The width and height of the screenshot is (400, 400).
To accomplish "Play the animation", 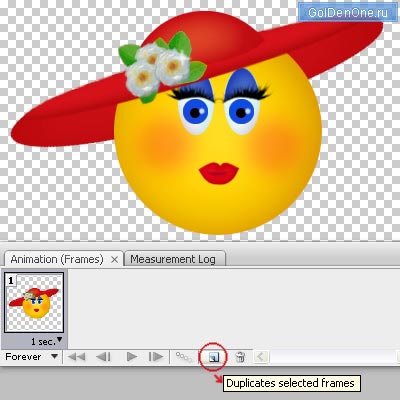I will pos(132,357).
